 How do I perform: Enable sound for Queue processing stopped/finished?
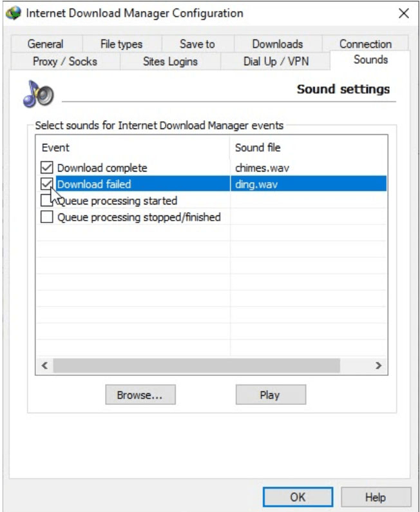pos(47,217)
